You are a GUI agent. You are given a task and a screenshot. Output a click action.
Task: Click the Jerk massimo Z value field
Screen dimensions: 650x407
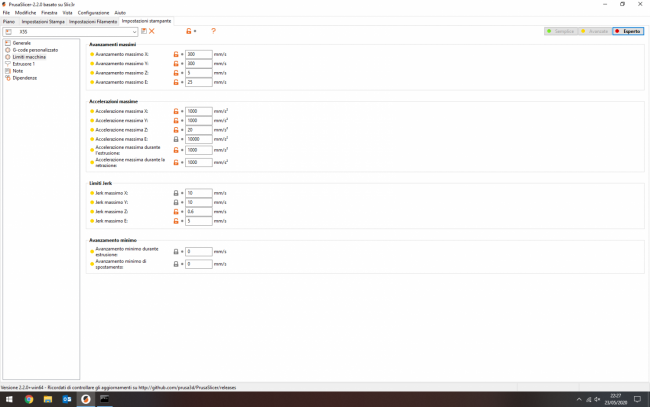(x=199, y=212)
